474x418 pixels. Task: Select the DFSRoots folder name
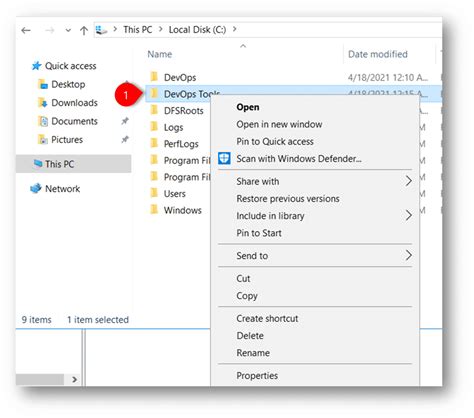[184, 111]
